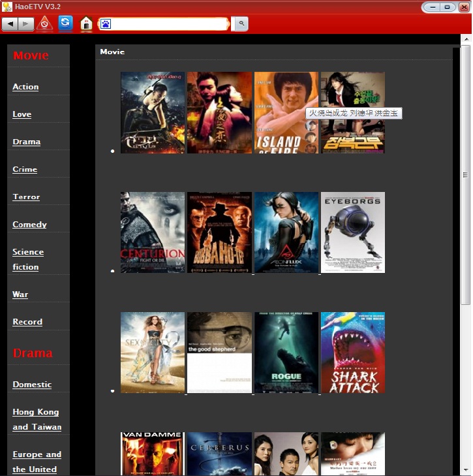
Task: Click the blue refresh icon
Action: [65, 24]
